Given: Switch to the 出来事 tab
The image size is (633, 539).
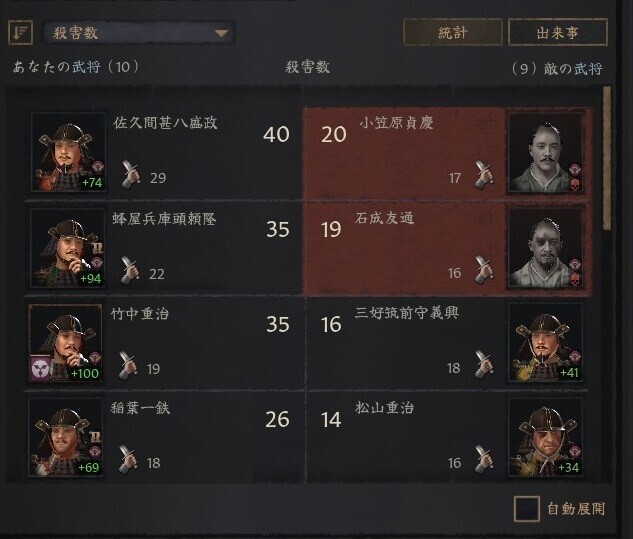Looking at the screenshot, I should pos(558,32).
